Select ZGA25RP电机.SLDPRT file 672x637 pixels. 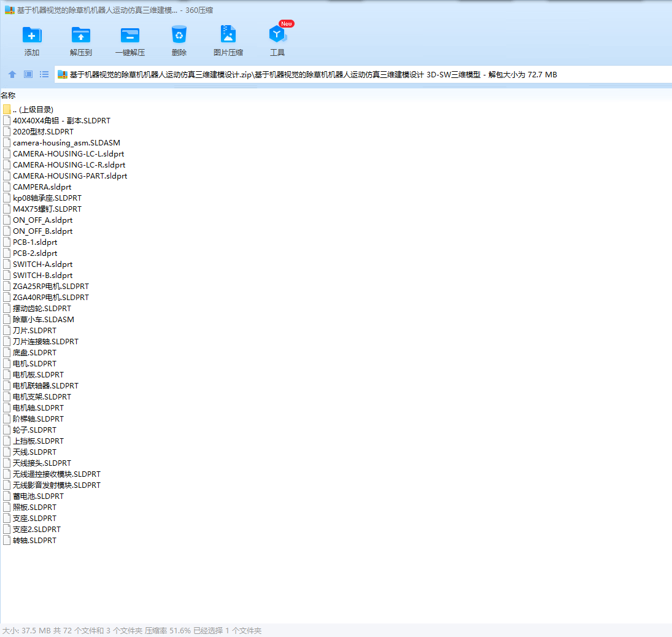click(x=51, y=287)
